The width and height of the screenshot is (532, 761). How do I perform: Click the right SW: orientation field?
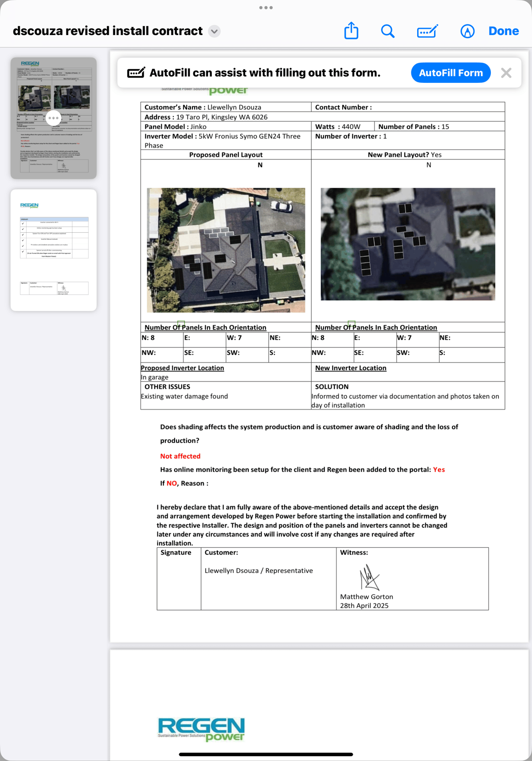click(418, 355)
